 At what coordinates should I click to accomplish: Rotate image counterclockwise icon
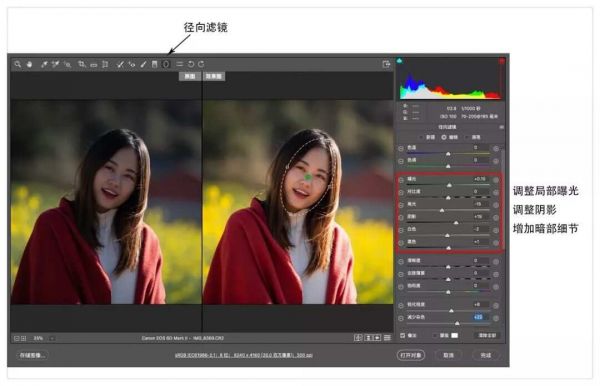coord(191,64)
